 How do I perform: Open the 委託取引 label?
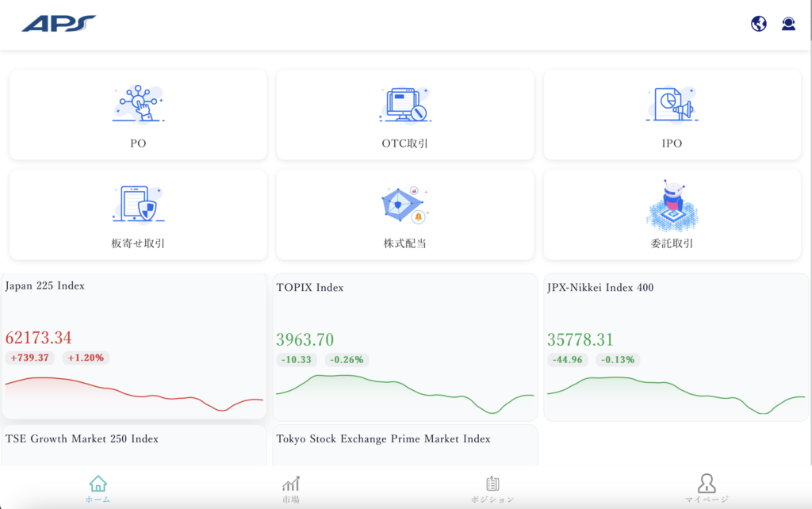tap(672, 243)
